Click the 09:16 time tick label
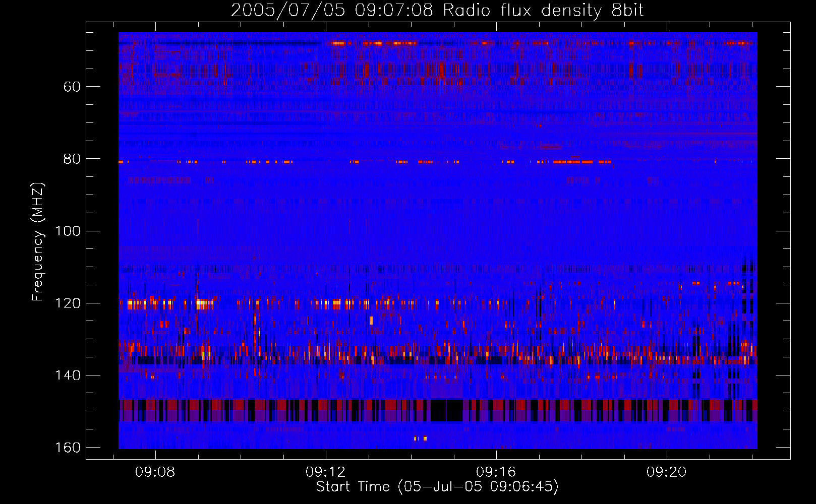This screenshot has height=504, width=816. pyautogui.click(x=496, y=472)
